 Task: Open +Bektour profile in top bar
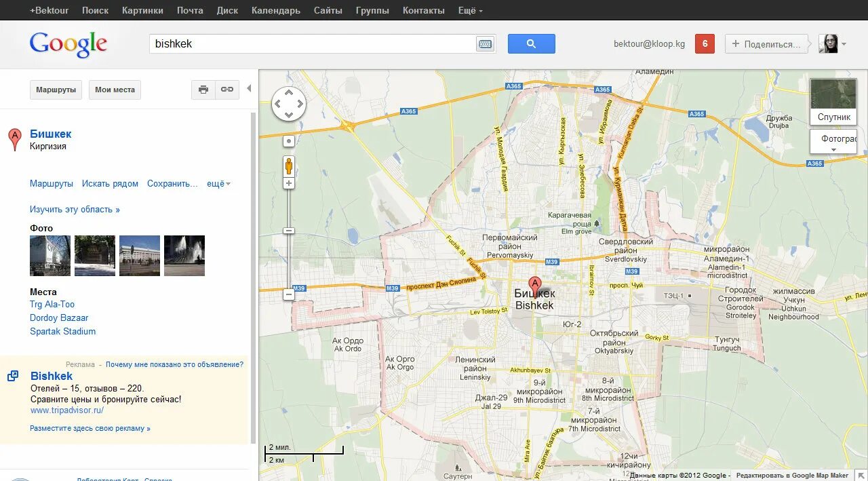pos(50,10)
